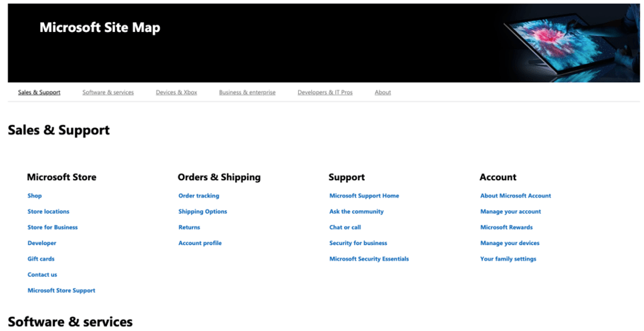Open Your family settings link
644x331 pixels.
(508, 259)
